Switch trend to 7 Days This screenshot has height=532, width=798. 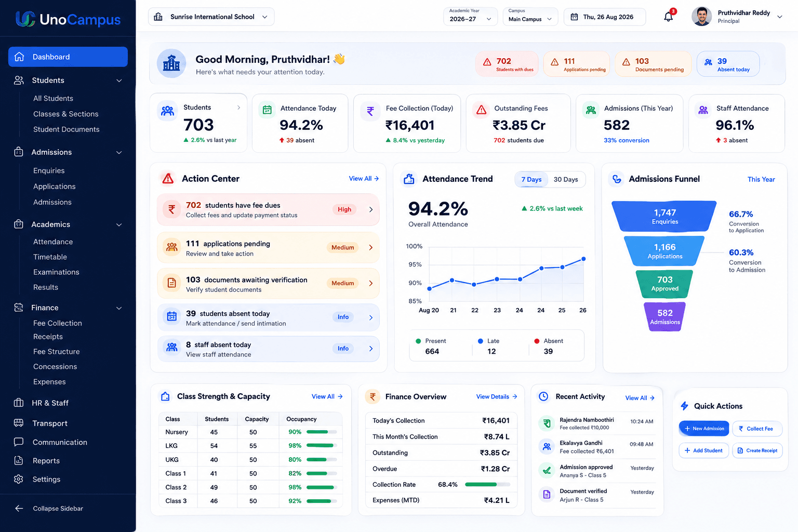pyautogui.click(x=531, y=179)
